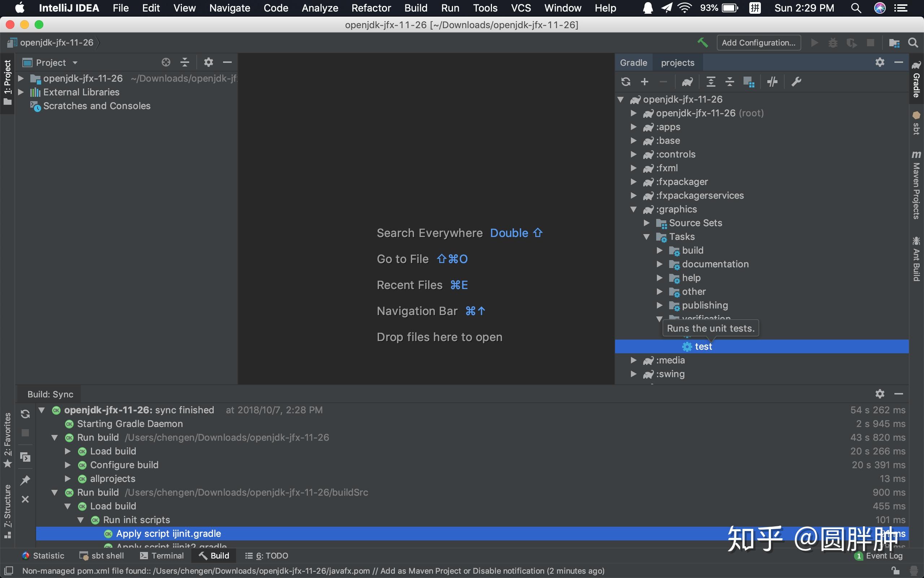This screenshot has width=924, height=578.
Task: Open the Navigate menu
Action: (230, 8)
